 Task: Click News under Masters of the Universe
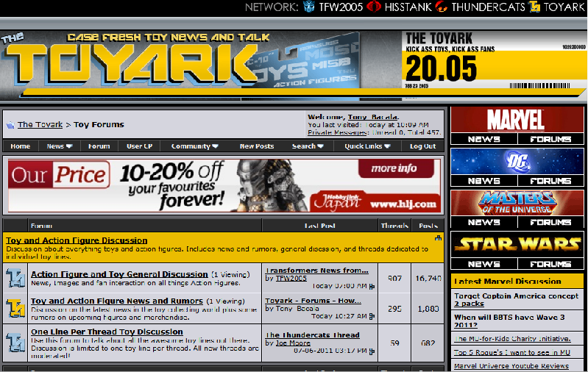coord(483,222)
